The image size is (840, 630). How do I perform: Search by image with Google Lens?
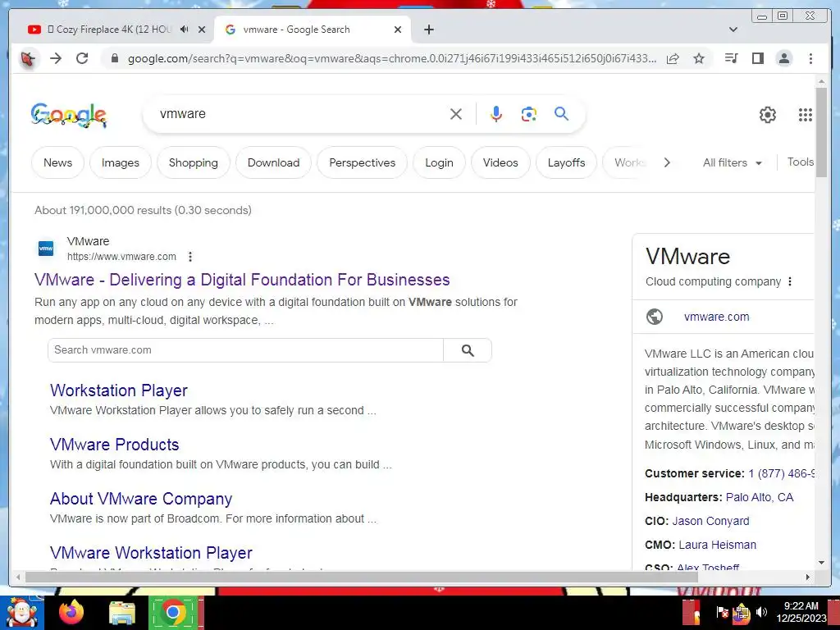tap(529, 114)
